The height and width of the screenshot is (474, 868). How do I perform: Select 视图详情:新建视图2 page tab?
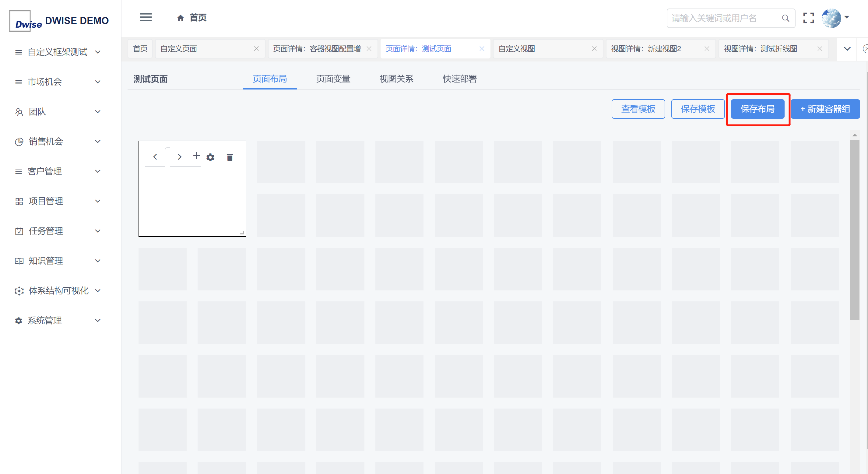[x=660, y=49]
